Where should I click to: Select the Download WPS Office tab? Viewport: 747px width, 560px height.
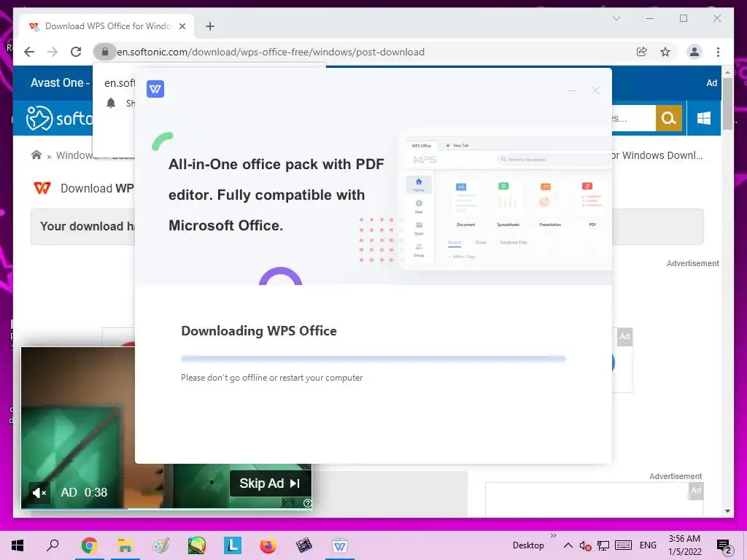point(107,26)
